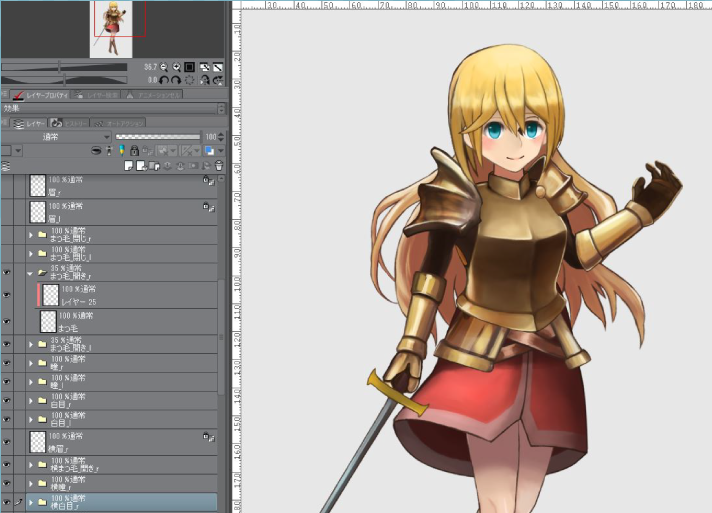The width and height of the screenshot is (712, 513).
Task: Expand the まつ毛_開き_l folder
Action: [x=31, y=344]
